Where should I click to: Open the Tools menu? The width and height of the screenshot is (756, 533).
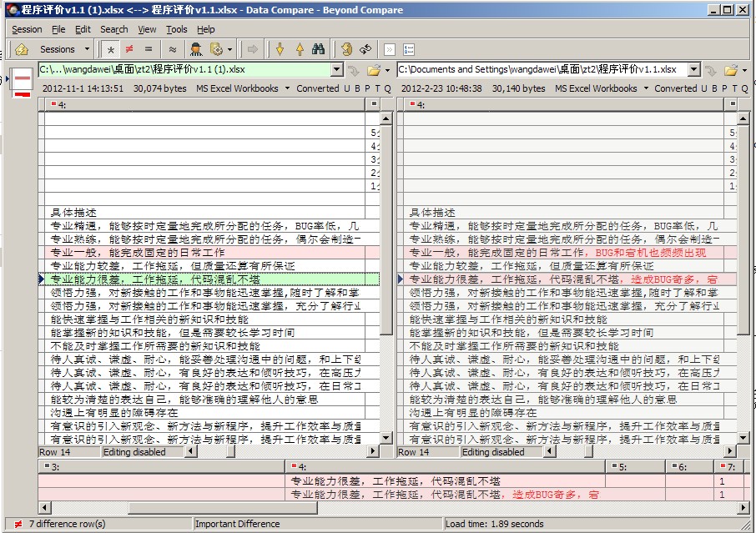coord(176,29)
